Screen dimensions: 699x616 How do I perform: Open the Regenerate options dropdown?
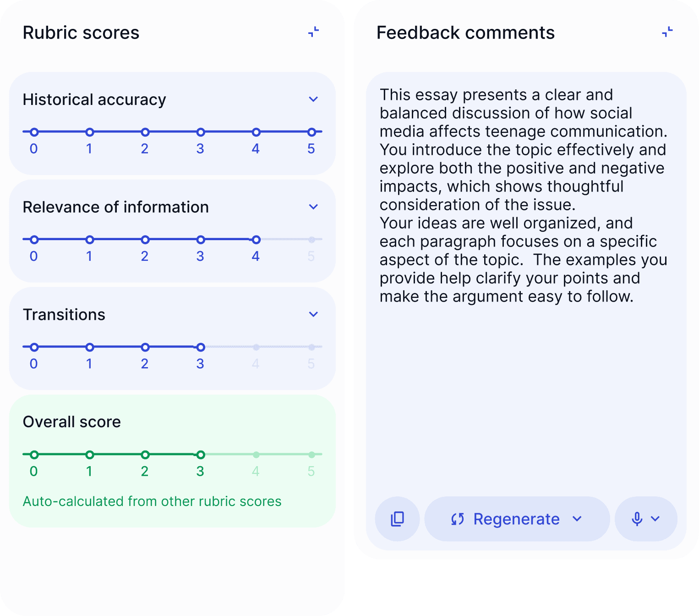click(577, 519)
